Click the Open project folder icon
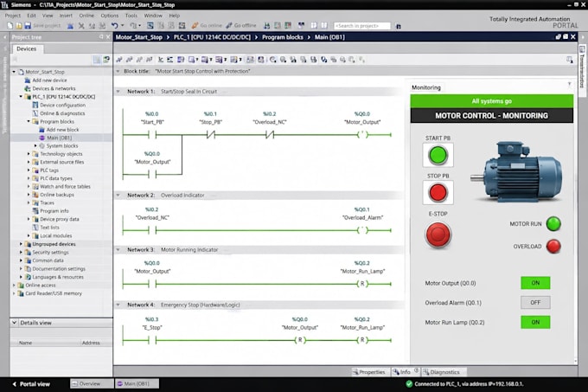 [x=19, y=25]
